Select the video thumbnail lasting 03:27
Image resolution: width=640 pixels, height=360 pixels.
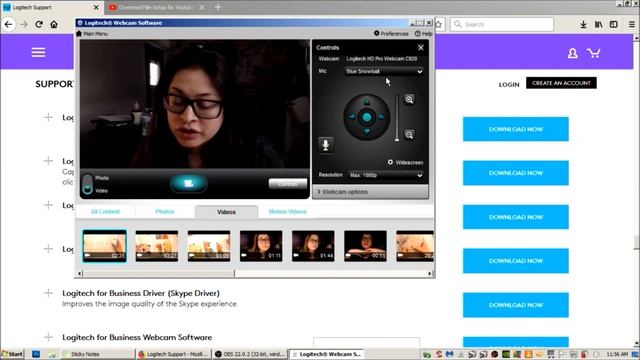(x=157, y=246)
